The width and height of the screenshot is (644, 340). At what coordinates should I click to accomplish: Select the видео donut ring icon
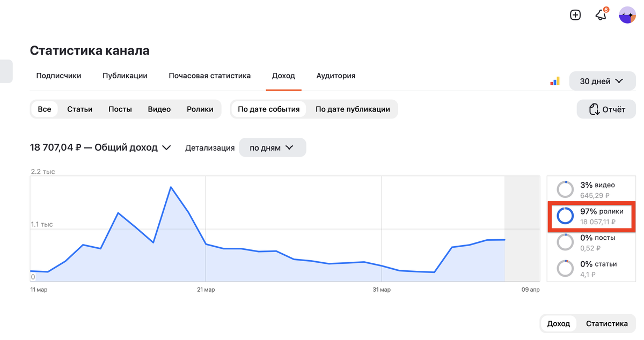tap(565, 189)
